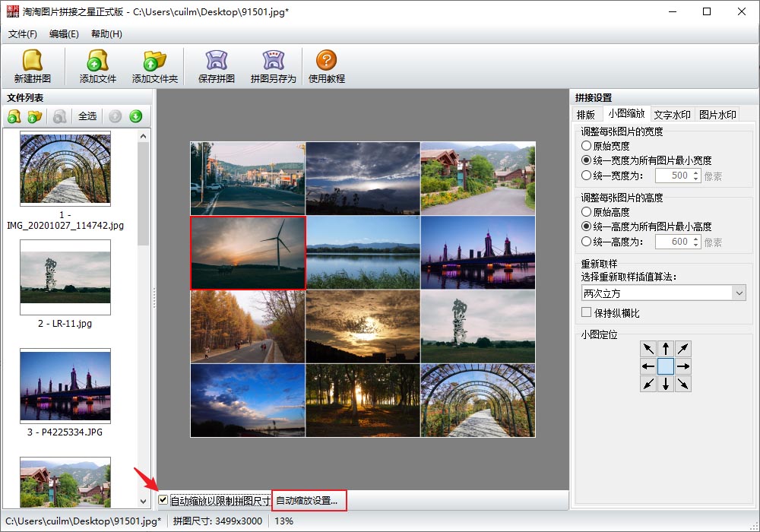Image resolution: width=760 pixels, height=532 pixels.
Task: Select 统一高度为所有图片最小高度 option
Action: click(x=586, y=226)
